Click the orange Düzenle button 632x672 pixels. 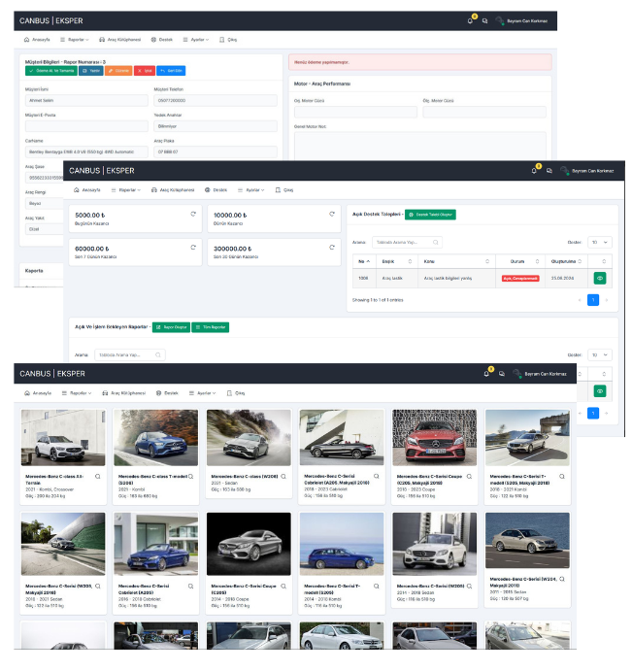click(x=118, y=71)
